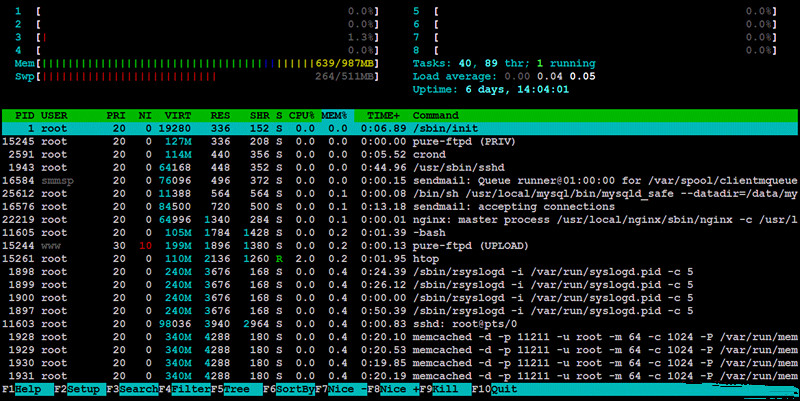The height and width of the screenshot is (401, 800).
Task: Select memcached row with PID 1929
Action: (x=399, y=350)
